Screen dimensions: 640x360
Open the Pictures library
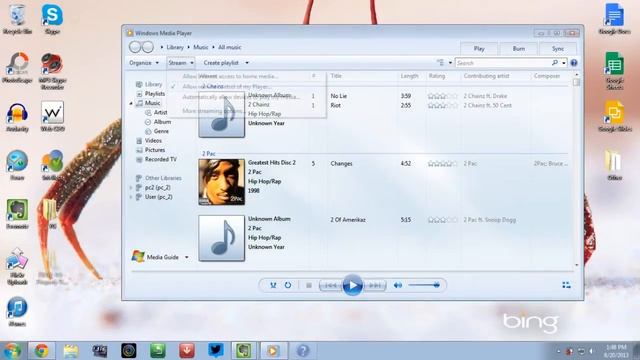(x=155, y=150)
